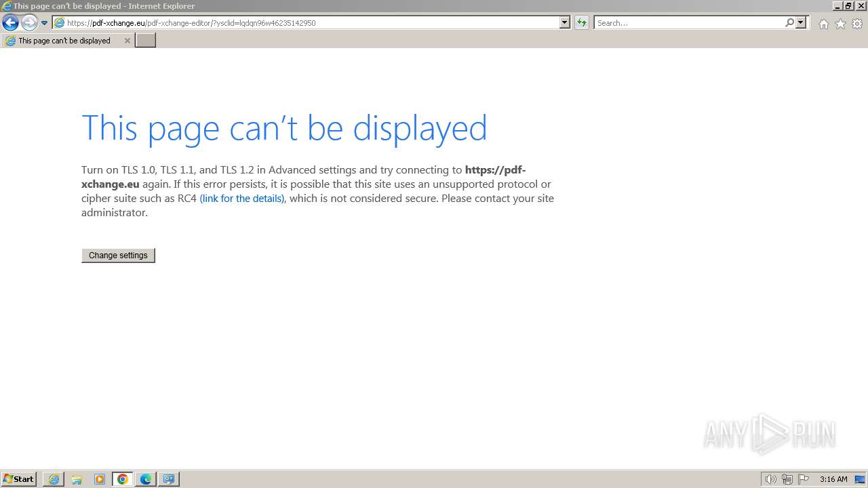Open Action Center flag tray icon

804,479
